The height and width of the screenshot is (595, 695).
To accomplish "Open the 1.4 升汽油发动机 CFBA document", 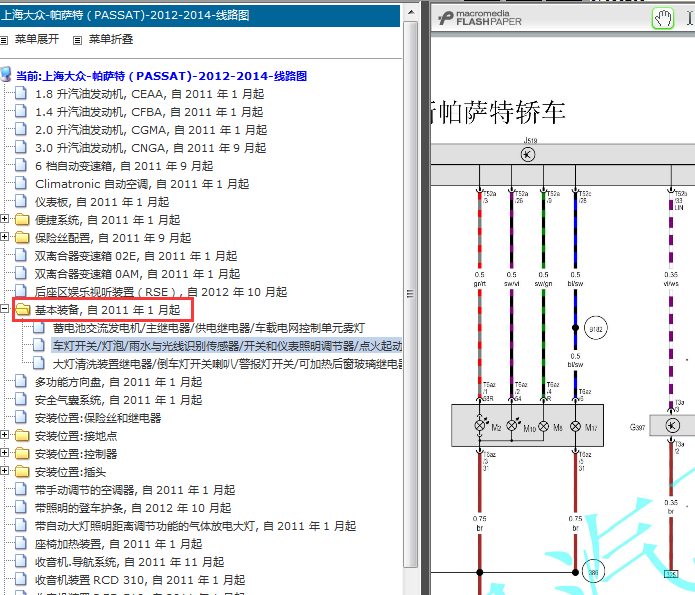I will click(149, 112).
